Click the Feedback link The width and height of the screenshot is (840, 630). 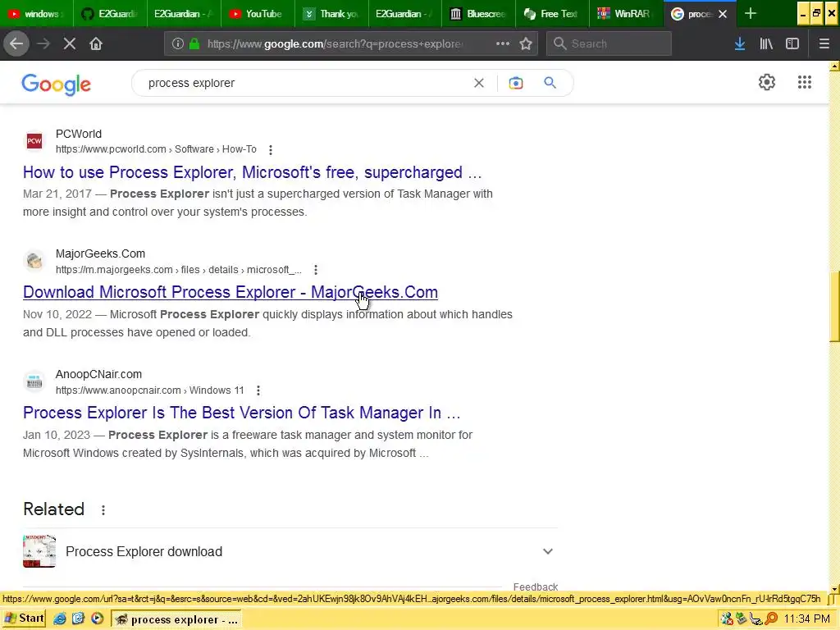535,587
